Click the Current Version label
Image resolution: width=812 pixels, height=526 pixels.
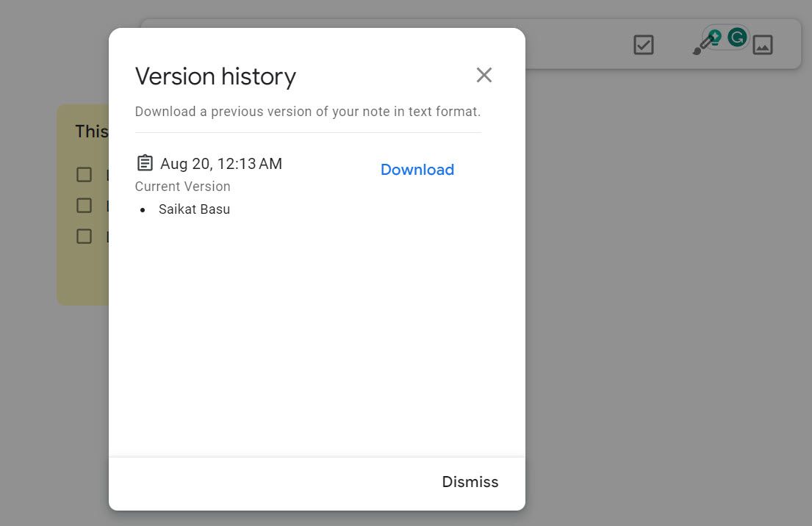pyautogui.click(x=182, y=186)
